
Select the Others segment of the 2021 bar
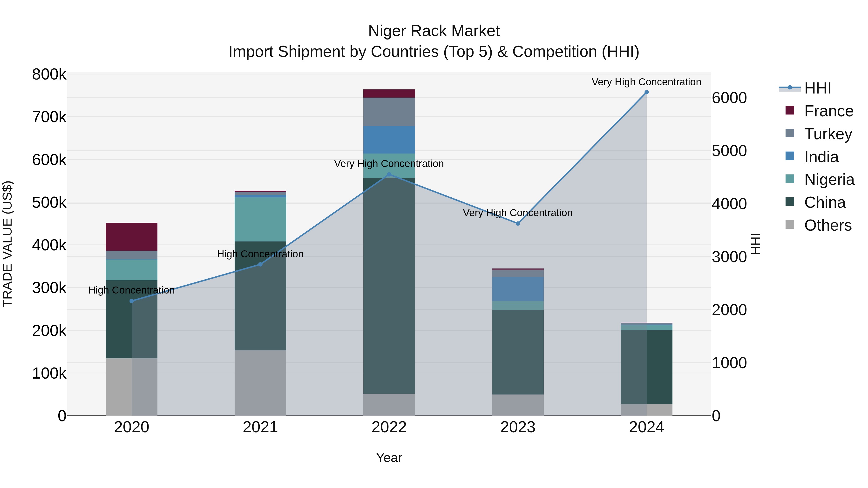(x=260, y=383)
